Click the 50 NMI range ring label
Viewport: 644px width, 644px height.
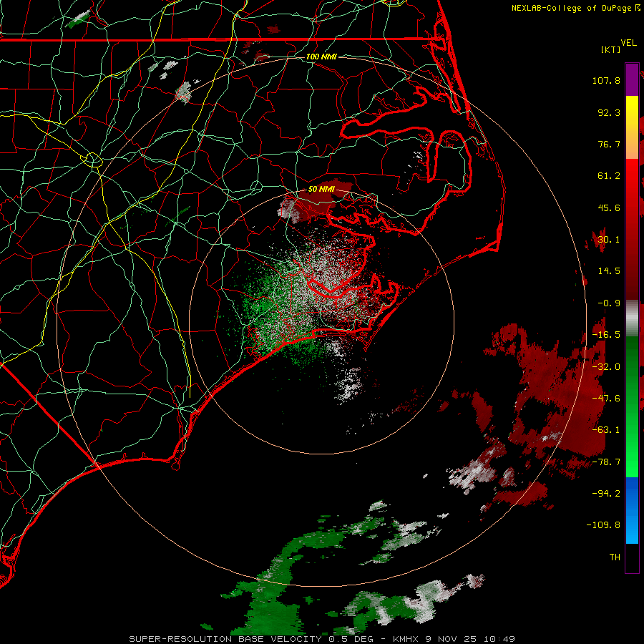(321, 189)
